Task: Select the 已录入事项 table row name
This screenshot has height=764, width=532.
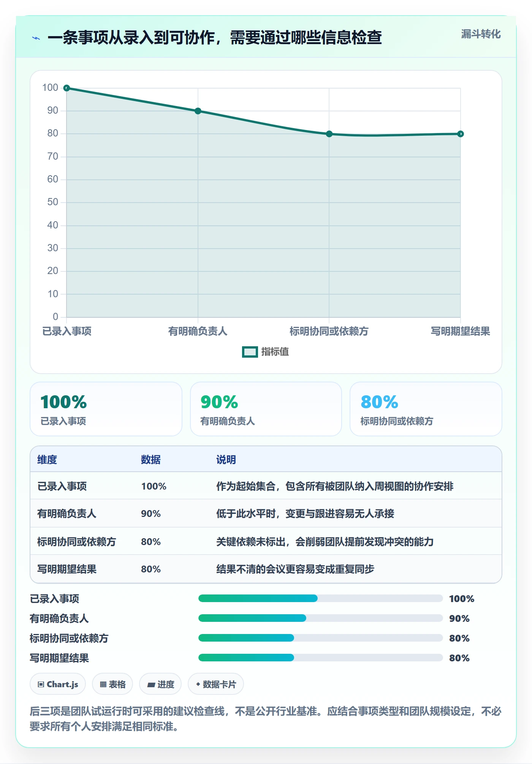Action: tap(62, 486)
